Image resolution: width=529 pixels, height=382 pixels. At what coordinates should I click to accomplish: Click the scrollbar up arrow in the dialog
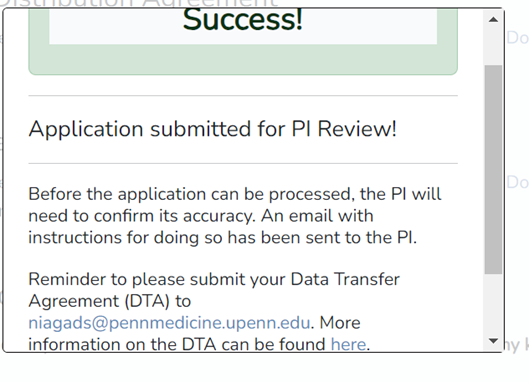tap(493, 20)
